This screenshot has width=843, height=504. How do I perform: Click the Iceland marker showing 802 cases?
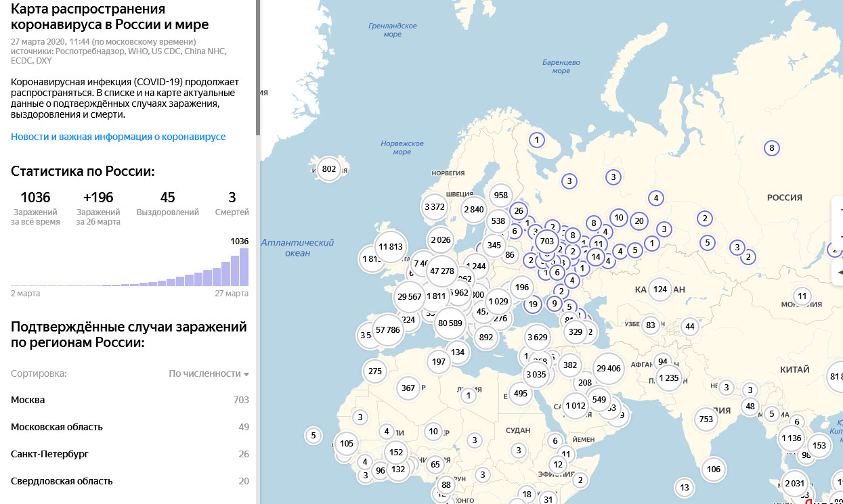[329, 169]
